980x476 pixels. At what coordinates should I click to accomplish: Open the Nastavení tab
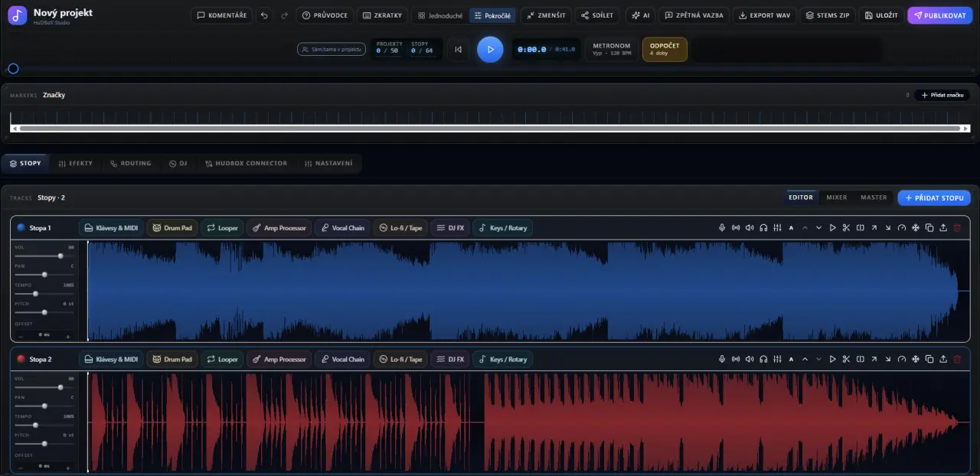[x=328, y=163]
